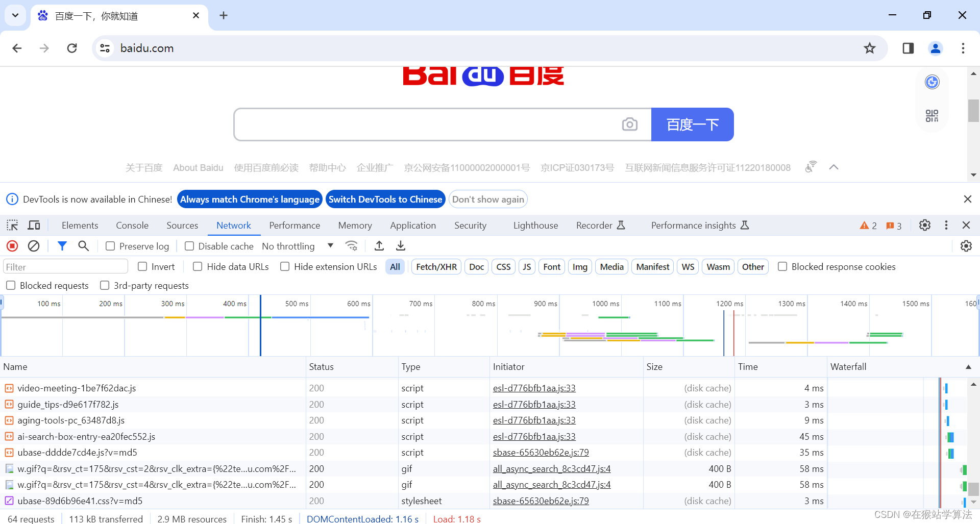Check Hide extension URLs

click(x=285, y=267)
